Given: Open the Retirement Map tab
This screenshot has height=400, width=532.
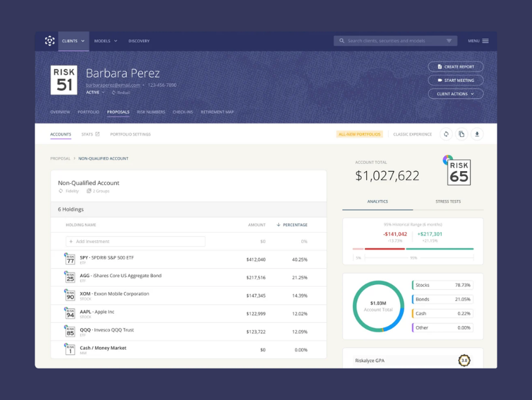Looking at the screenshot, I should click(217, 112).
